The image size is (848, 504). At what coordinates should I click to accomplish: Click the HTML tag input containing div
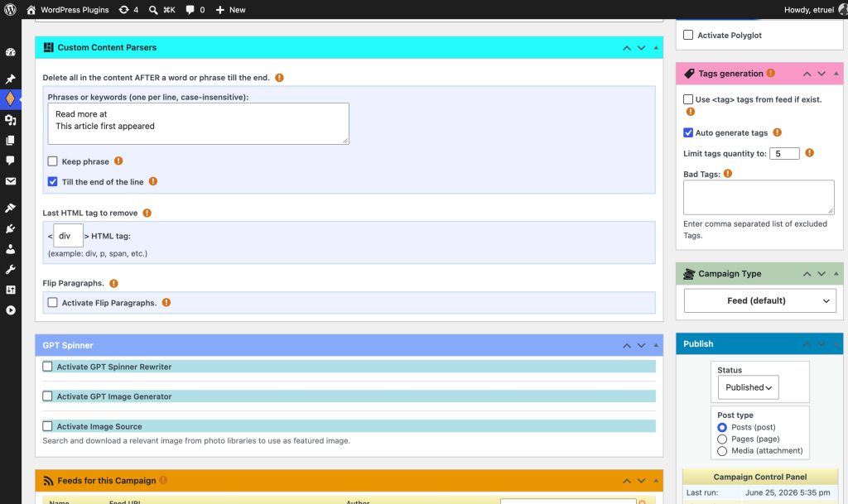(68, 236)
